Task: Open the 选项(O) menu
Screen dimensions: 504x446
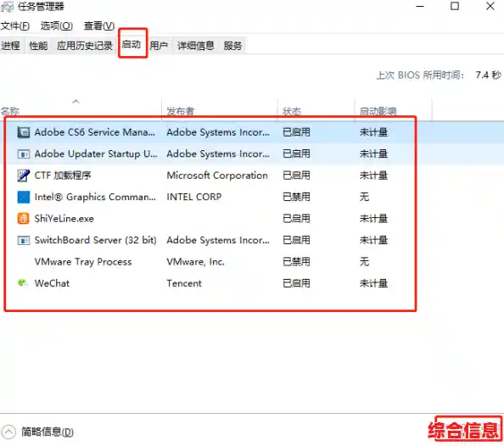Action: pos(57,25)
